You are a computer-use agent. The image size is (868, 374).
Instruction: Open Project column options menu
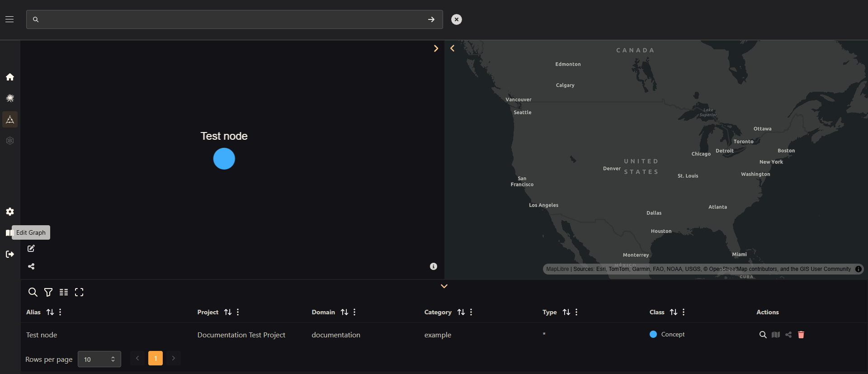click(238, 312)
